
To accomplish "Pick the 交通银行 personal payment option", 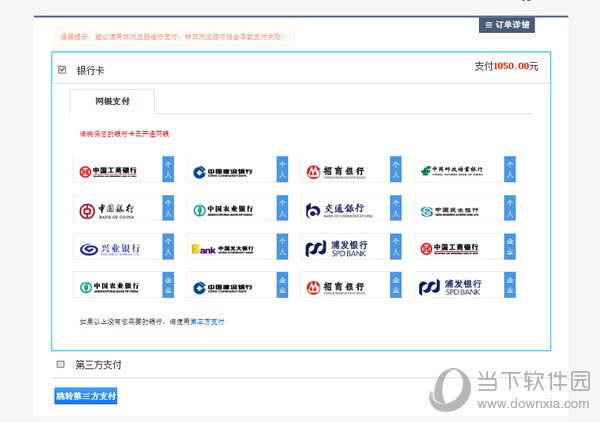I will pos(351,208).
